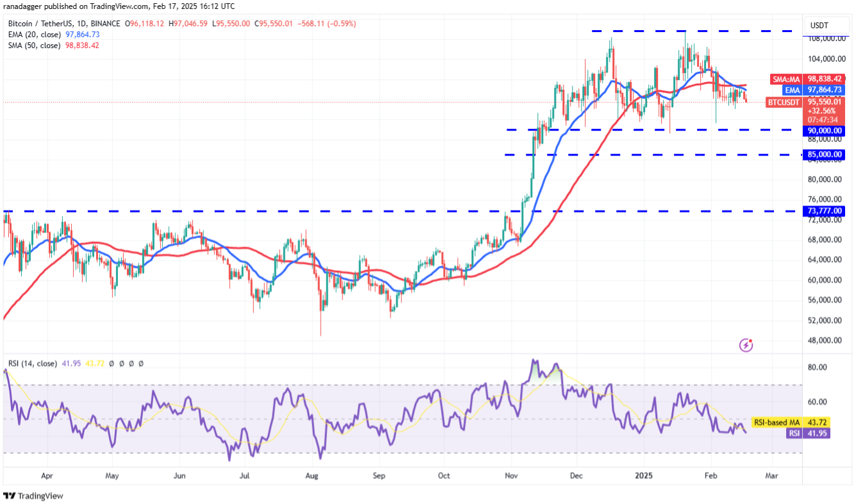
Task: Click the Aug label on time axis
Action: [x=312, y=476]
